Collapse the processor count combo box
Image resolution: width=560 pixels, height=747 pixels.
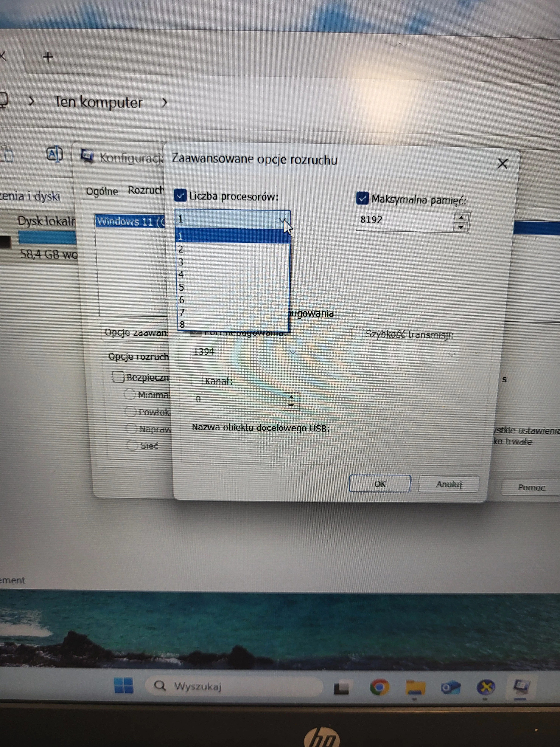pyautogui.click(x=283, y=220)
